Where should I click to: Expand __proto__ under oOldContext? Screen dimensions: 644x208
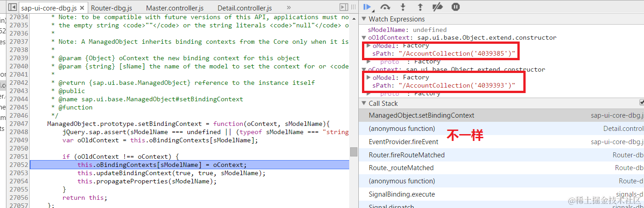(369, 62)
